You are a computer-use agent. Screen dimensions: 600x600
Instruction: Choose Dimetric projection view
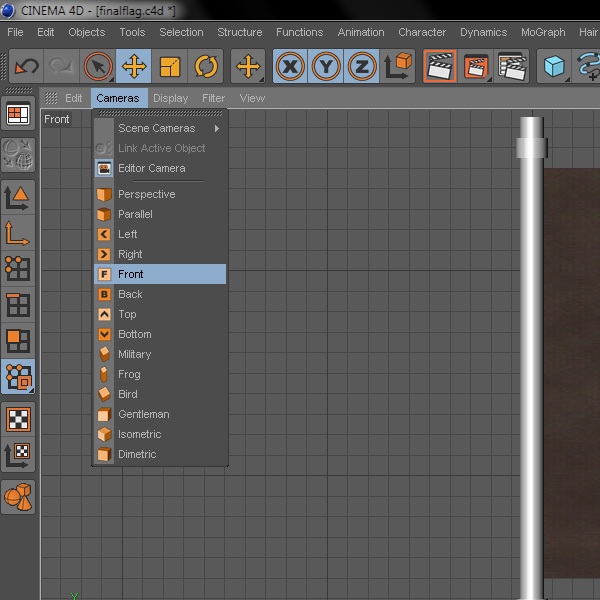160,454
